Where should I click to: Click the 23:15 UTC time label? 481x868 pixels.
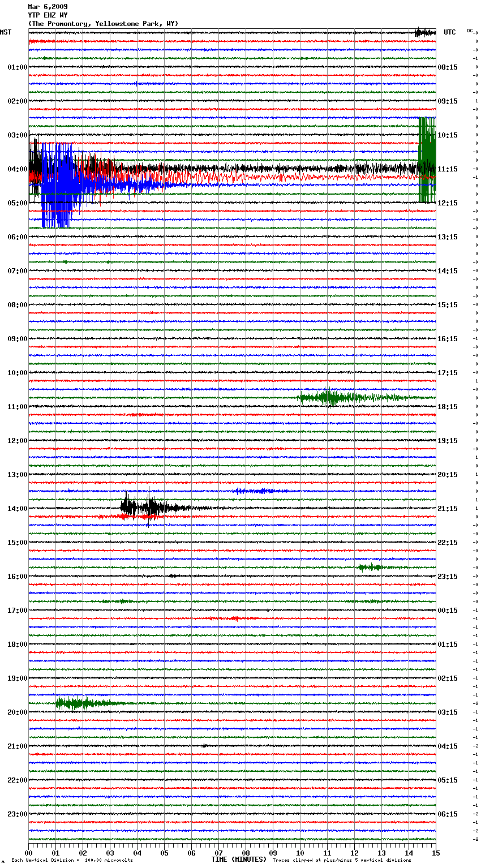(448, 577)
